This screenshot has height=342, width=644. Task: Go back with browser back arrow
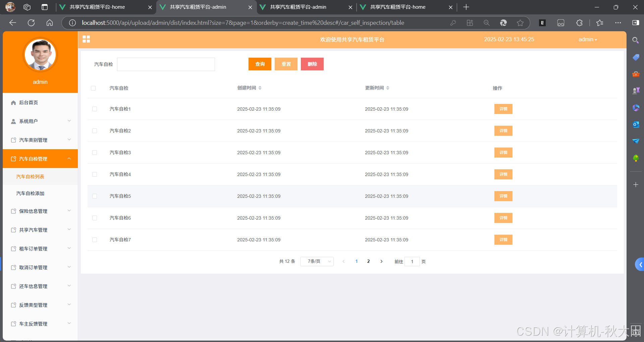13,23
